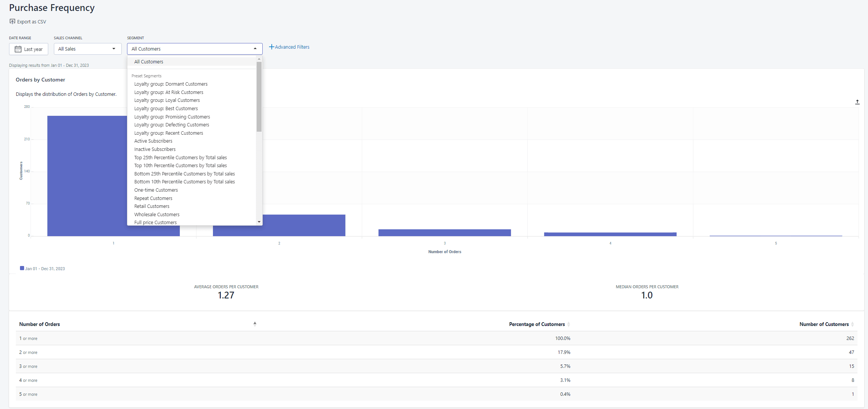The height and width of the screenshot is (409, 868).
Task: Click the chart export upload arrow icon
Action: tap(857, 102)
